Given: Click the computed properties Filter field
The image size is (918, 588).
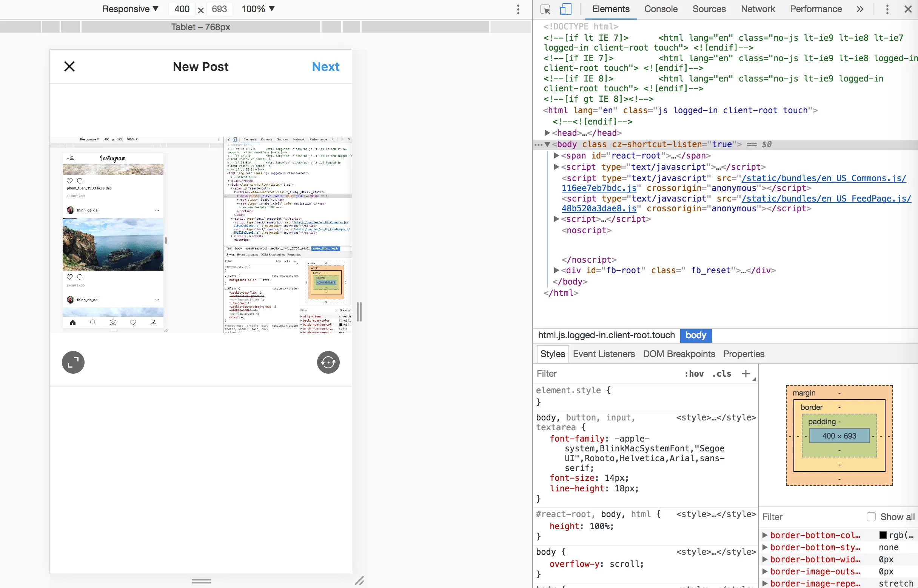Looking at the screenshot, I should [812, 517].
